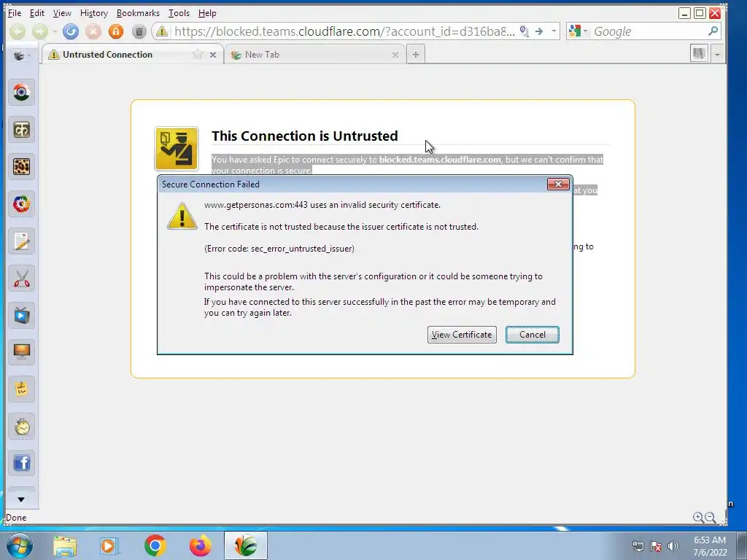Open the yellow sticky note sidebar icon
Viewport: 747px width, 560px height.
tap(21, 389)
